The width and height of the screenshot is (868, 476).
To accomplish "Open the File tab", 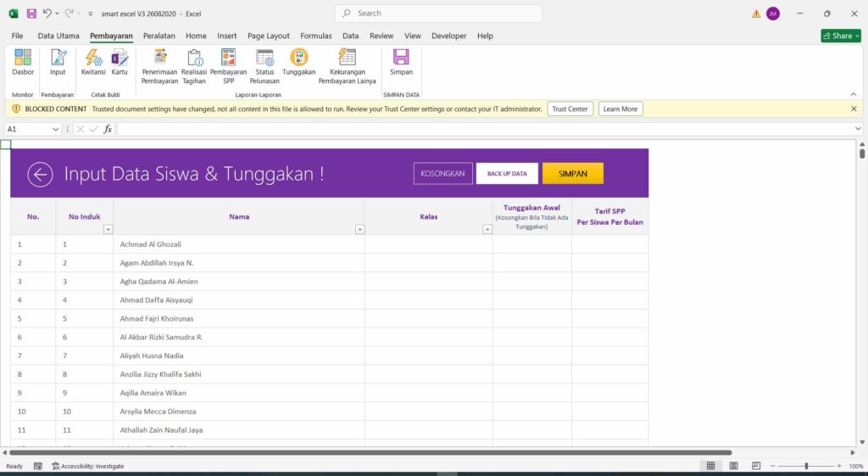I will point(17,36).
